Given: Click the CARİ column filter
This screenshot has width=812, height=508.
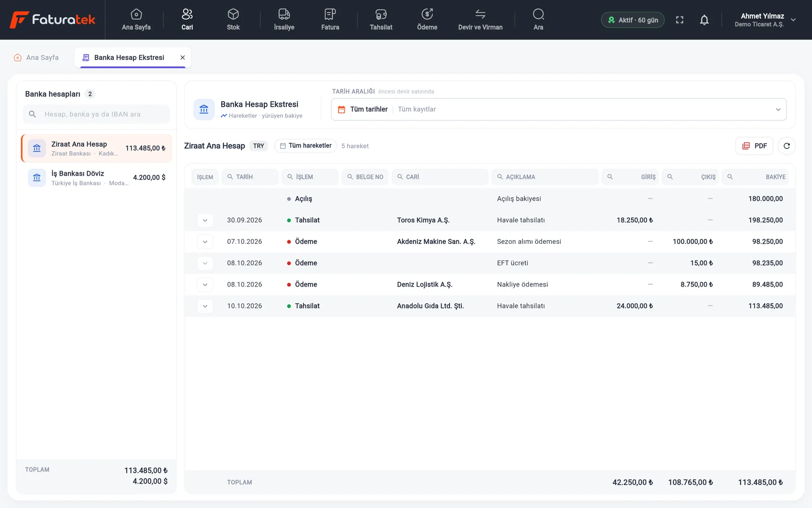Looking at the screenshot, I should pos(440,177).
